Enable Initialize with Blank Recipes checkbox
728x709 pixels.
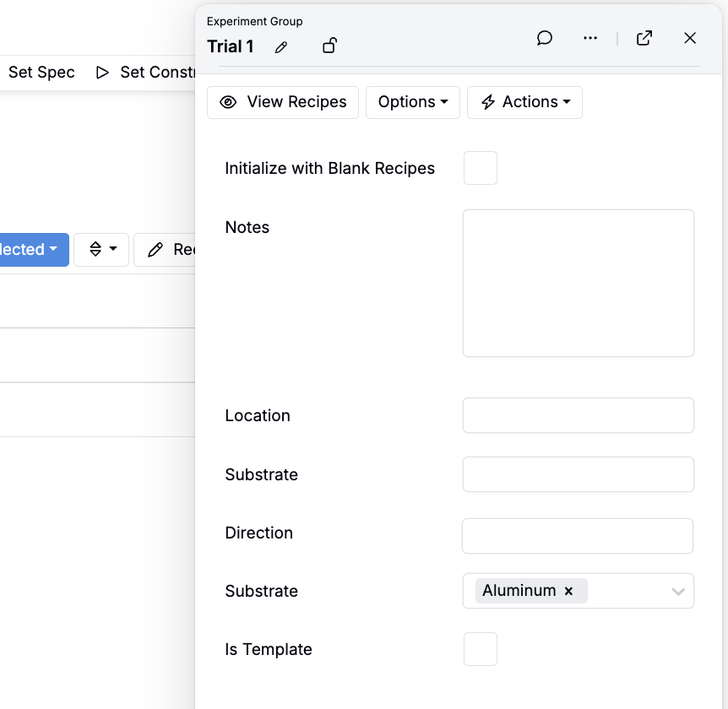click(x=481, y=168)
